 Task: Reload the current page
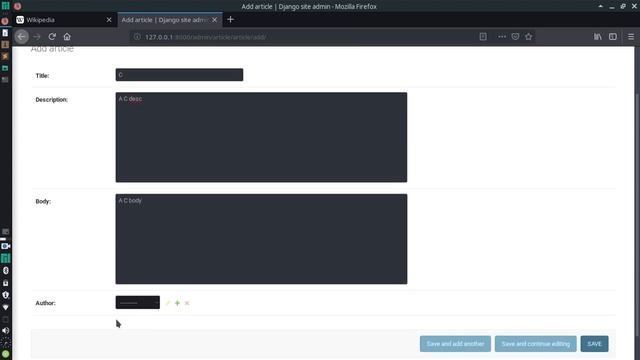(52, 37)
